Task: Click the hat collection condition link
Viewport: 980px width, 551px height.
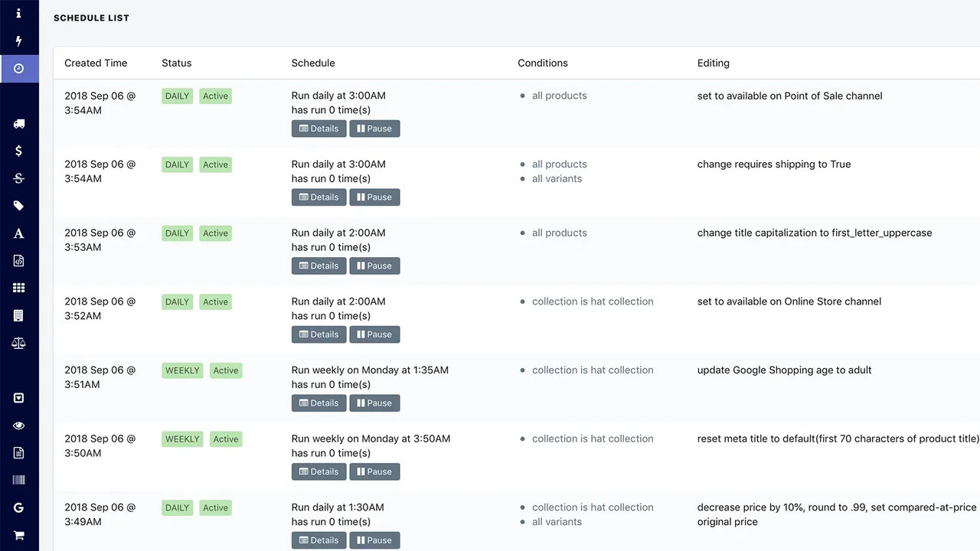Action: point(593,301)
